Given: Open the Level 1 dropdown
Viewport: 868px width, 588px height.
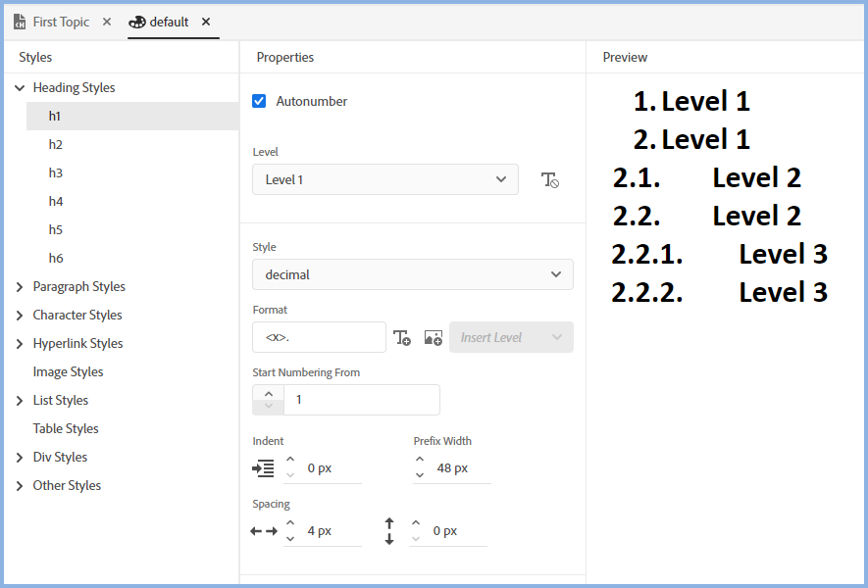Looking at the screenshot, I should (x=384, y=180).
